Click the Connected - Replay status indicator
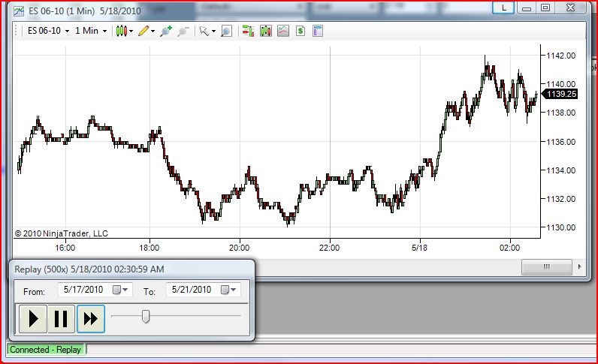 (x=46, y=350)
